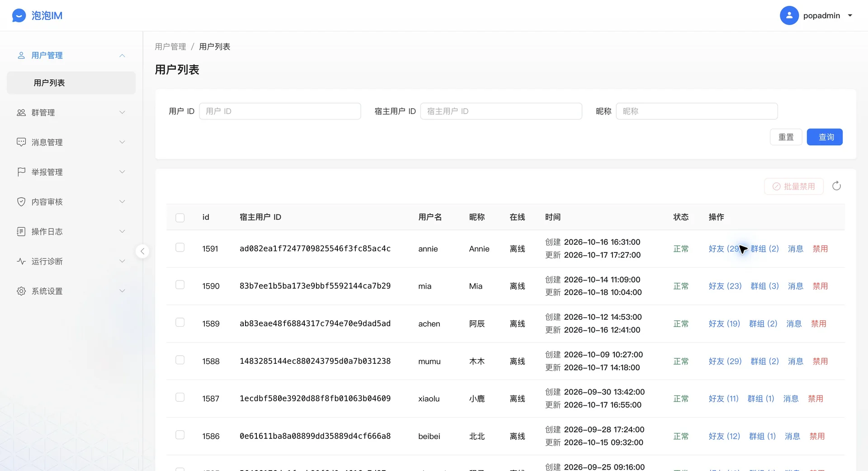Open the 运行诊断 menu
Viewport: 868px width, 471px height.
[x=71, y=262]
